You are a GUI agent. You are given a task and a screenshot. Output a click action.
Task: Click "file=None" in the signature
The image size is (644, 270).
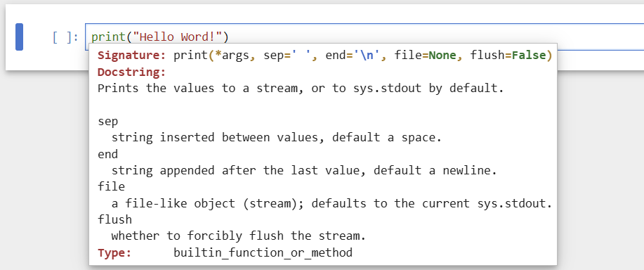click(x=425, y=56)
